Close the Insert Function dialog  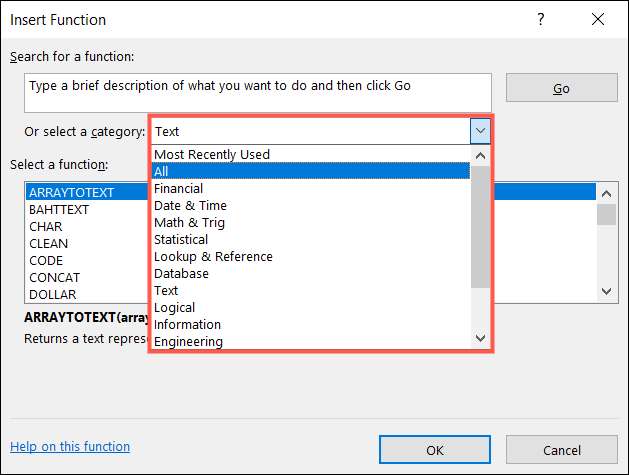click(597, 19)
